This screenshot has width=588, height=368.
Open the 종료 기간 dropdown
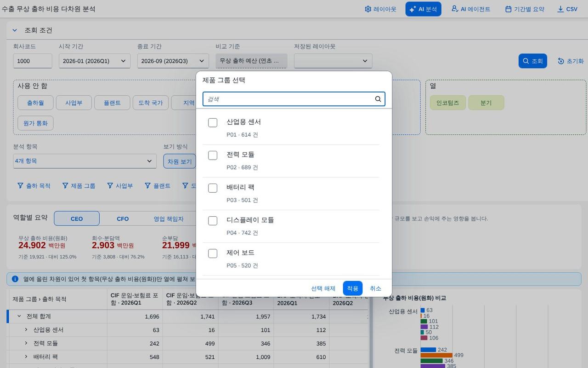tap(173, 61)
